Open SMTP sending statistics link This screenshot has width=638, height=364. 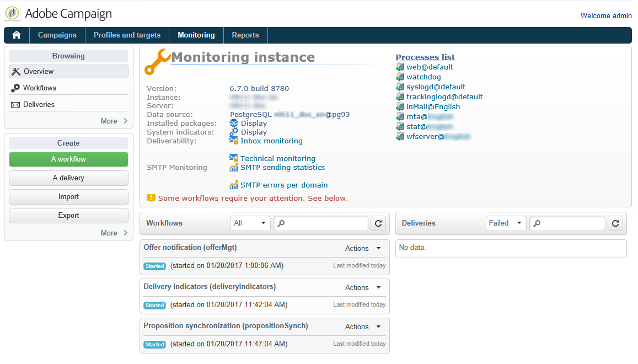click(283, 167)
